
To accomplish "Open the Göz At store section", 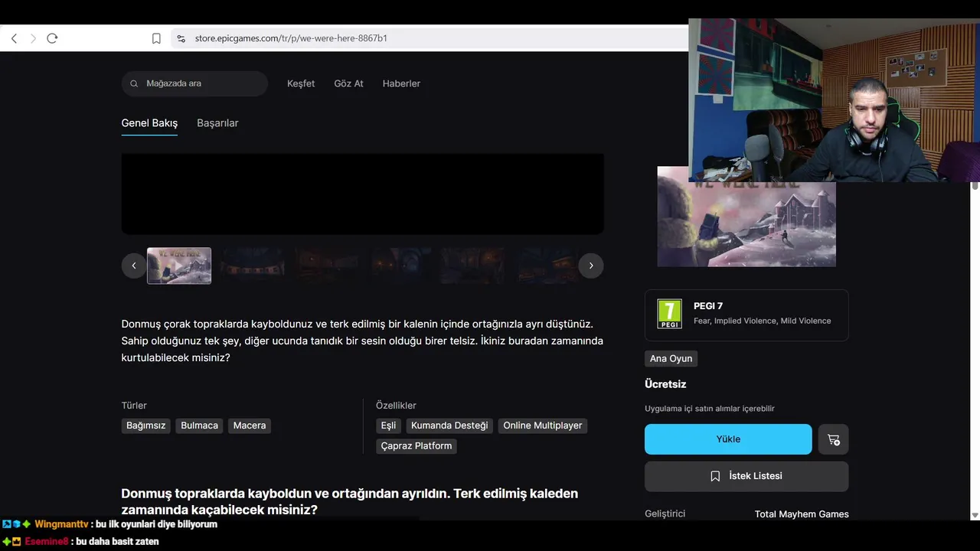I will click(348, 83).
